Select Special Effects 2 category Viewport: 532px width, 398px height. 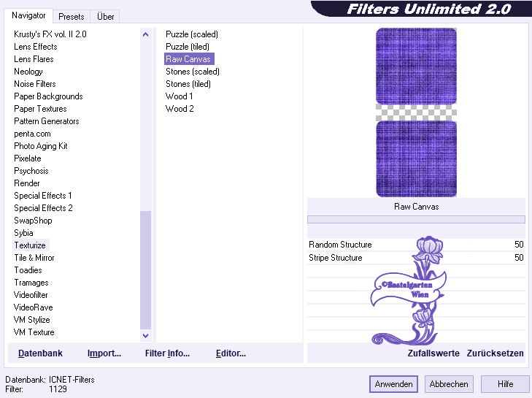pyautogui.click(x=43, y=208)
